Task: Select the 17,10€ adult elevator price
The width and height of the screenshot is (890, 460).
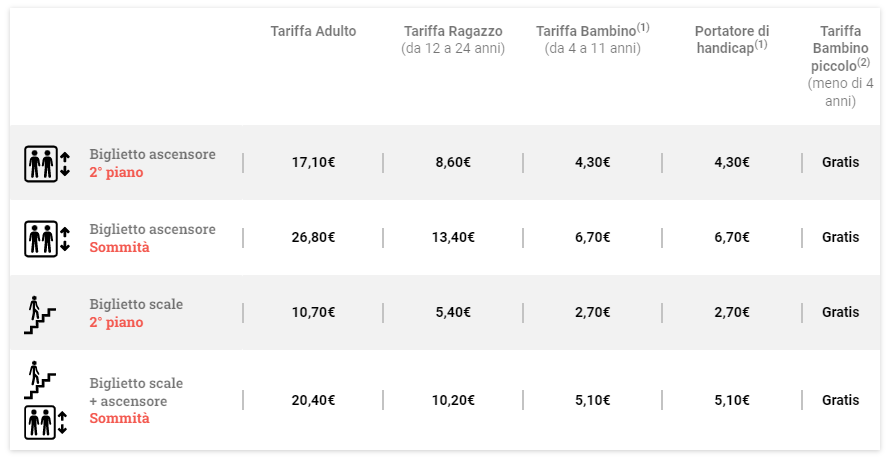Action: tap(313, 163)
